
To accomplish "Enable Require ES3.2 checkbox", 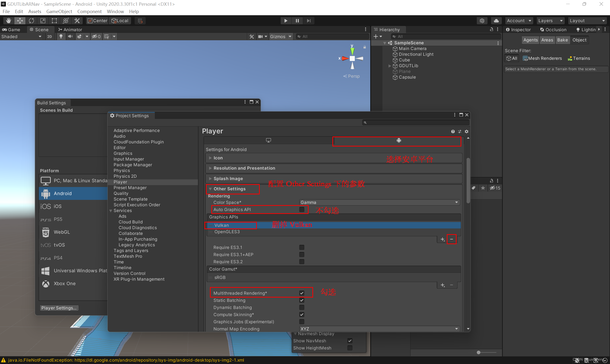I will point(302,262).
